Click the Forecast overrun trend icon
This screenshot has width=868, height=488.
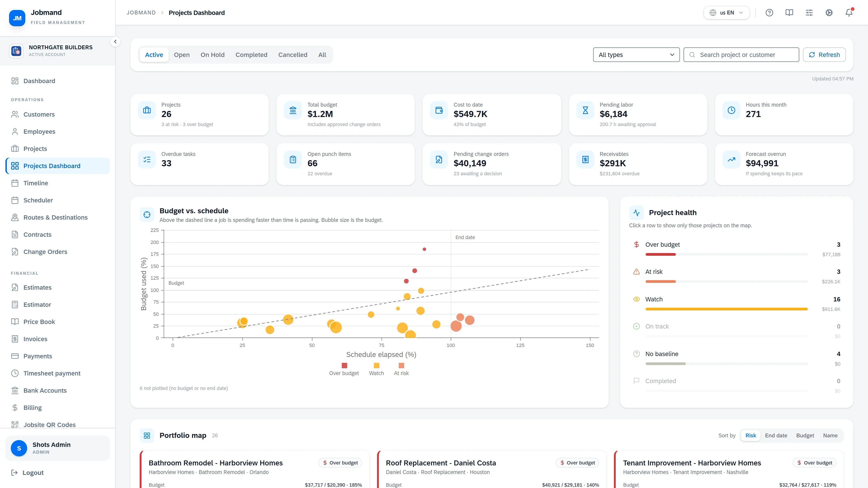pyautogui.click(x=731, y=159)
